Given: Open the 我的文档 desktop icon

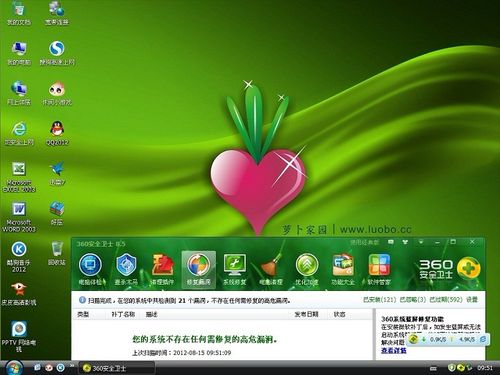Looking at the screenshot, I should pyautogui.click(x=19, y=13).
